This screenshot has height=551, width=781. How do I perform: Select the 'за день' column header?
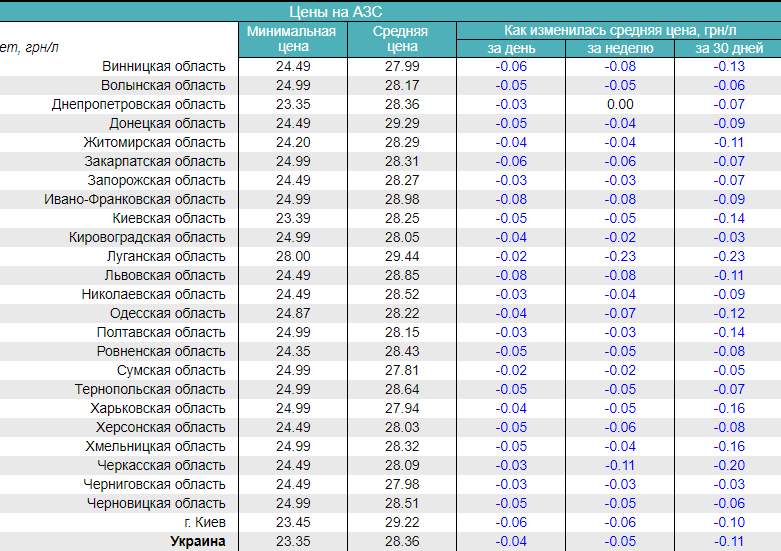pyautogui.click(x=511, y=48)
